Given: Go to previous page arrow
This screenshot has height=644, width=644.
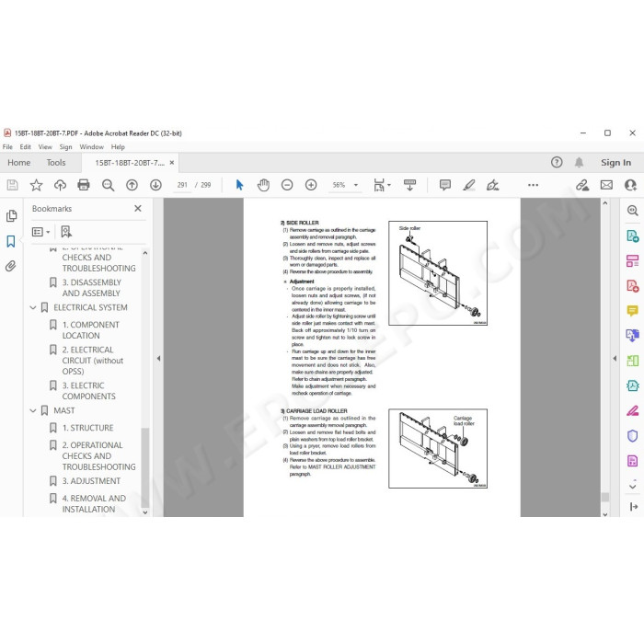Looking at the screenshot, I should point(132,185).
